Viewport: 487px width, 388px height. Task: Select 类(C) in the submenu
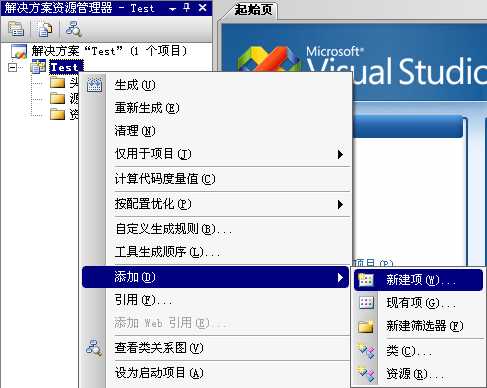(418, 351)
